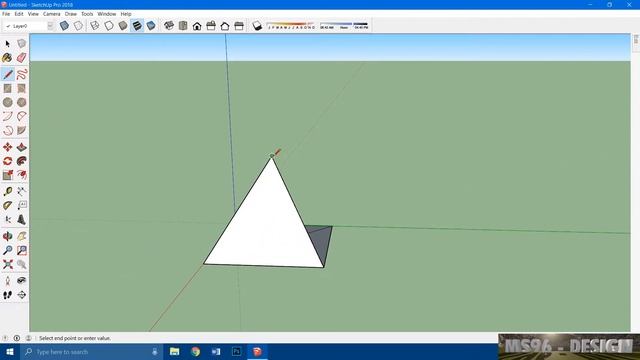Screen dimensions: 640x360
Task: Adjust the shadow time of day slider
Action: click(344, 25)
